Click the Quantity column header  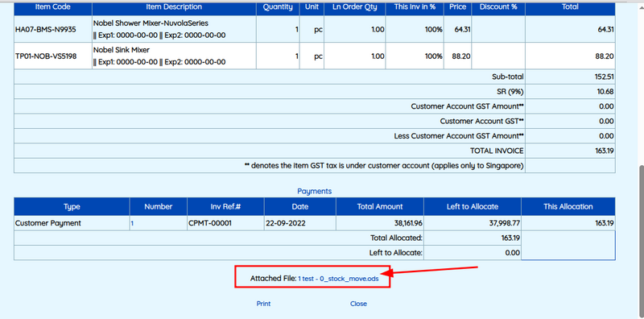(x=278, y=7)
